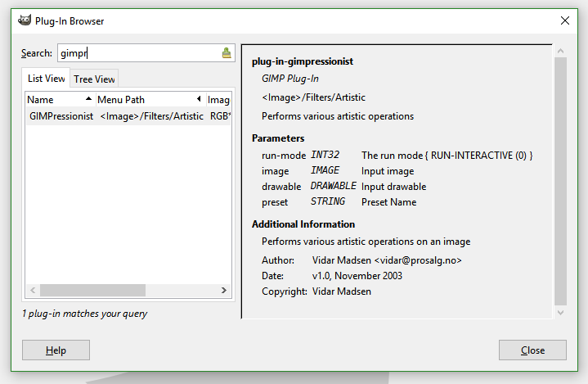Click the left arrow of the horizontal scrollbar
This screenshot has height=384, width=588.
[33, 290]
